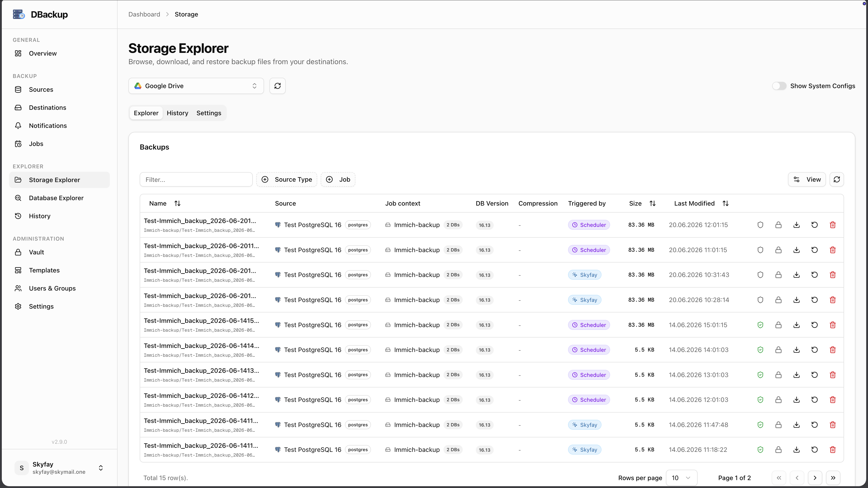868x488 pixels.
Task: Open the DBackup logo home
Action: (x=40, y=14)
